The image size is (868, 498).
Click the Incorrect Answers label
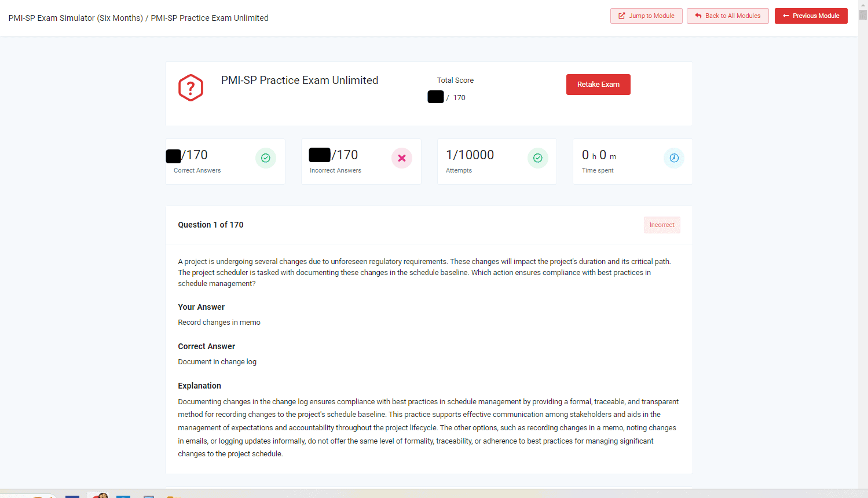pyautogui.click(x=335, y=171)
